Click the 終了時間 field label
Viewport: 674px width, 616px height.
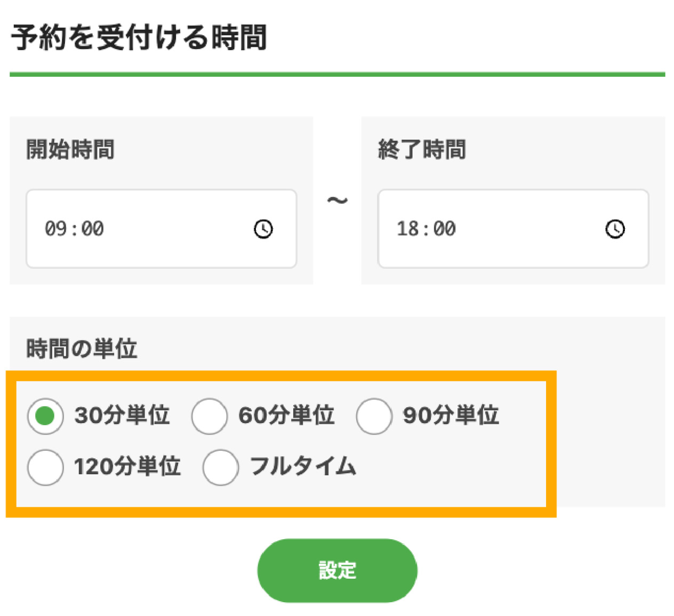click(x=422, y=149)
